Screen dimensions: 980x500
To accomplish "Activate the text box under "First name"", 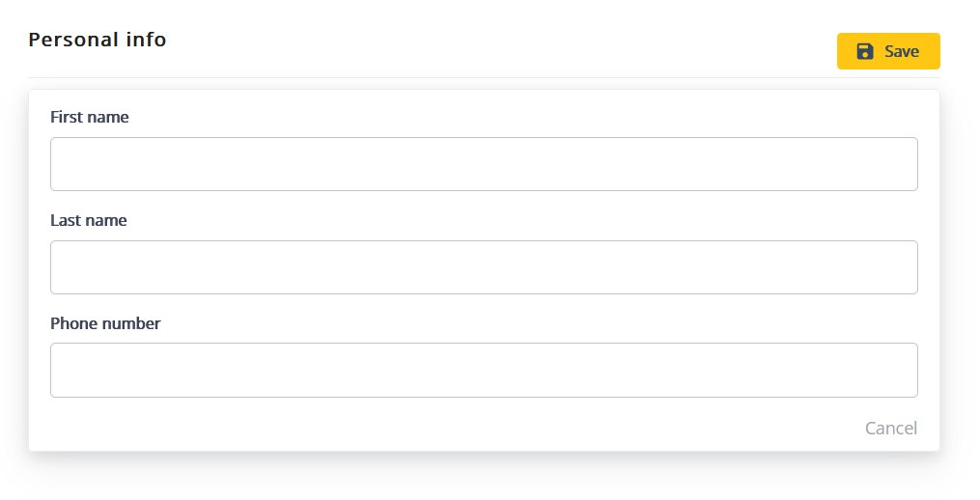I will tap(484, 164).
